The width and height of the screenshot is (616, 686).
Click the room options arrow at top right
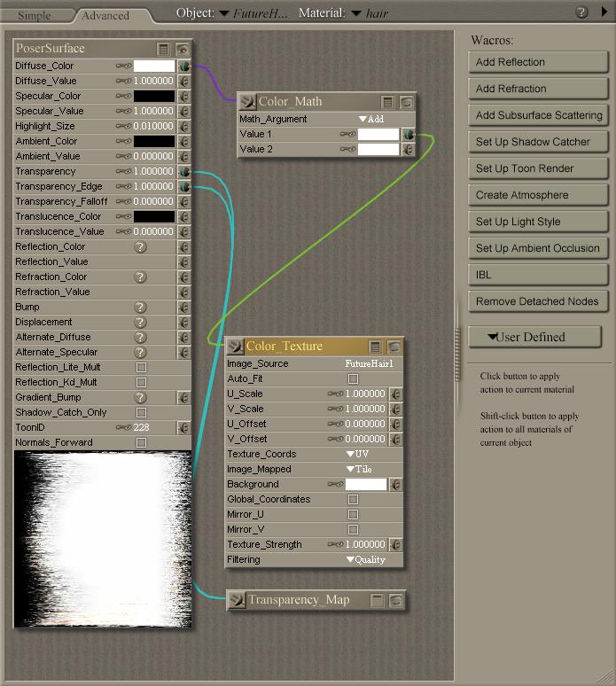coord(604,12)
